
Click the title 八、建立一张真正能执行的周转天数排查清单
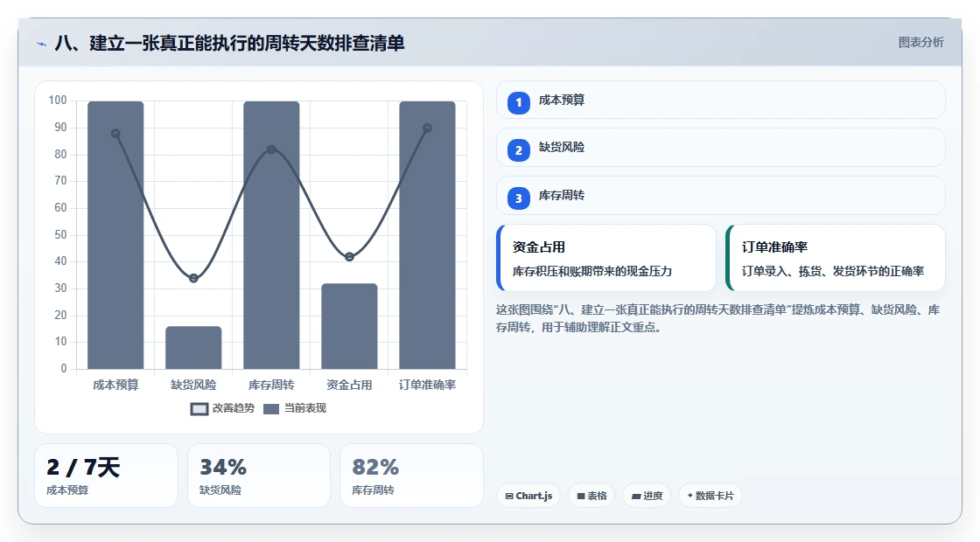coord(230,43)
